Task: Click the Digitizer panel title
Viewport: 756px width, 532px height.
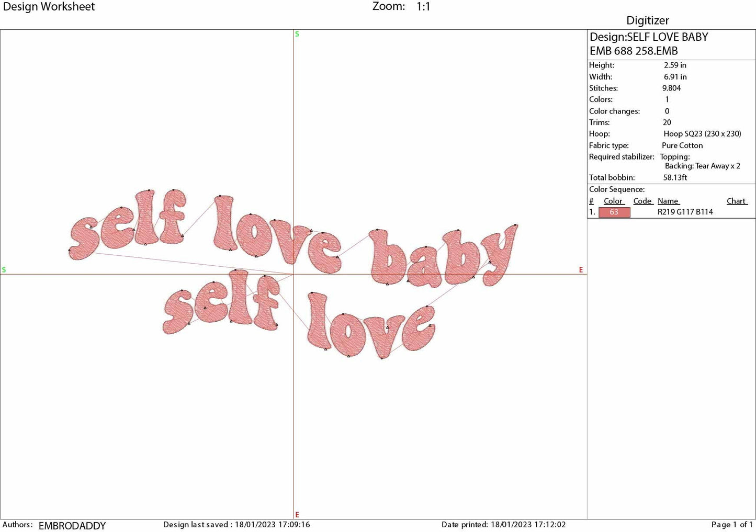Action: [648, 20]
